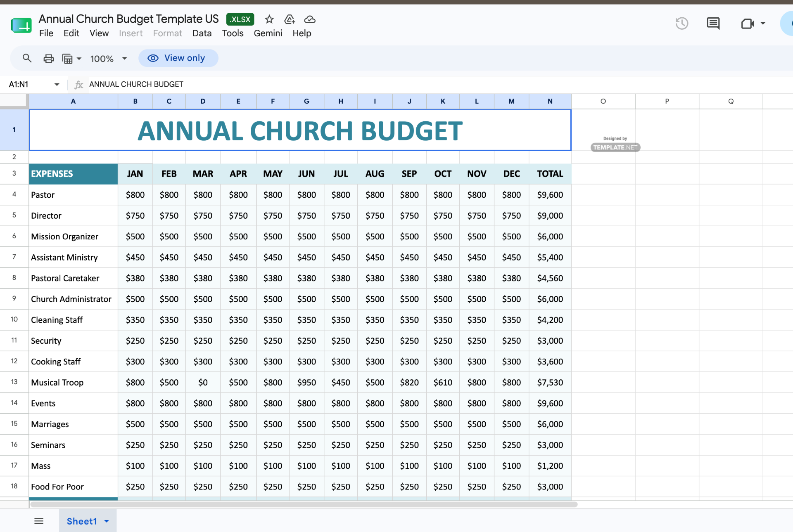
Task: Click the search magnifier in toolbar
Action: (27, 58)
